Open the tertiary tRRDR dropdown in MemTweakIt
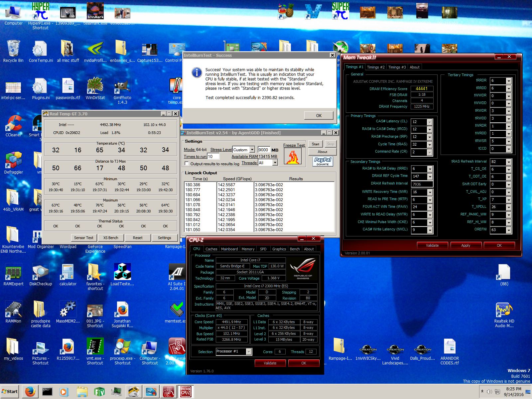Viewport: 532px width, 399px height. tap(509, 81)
